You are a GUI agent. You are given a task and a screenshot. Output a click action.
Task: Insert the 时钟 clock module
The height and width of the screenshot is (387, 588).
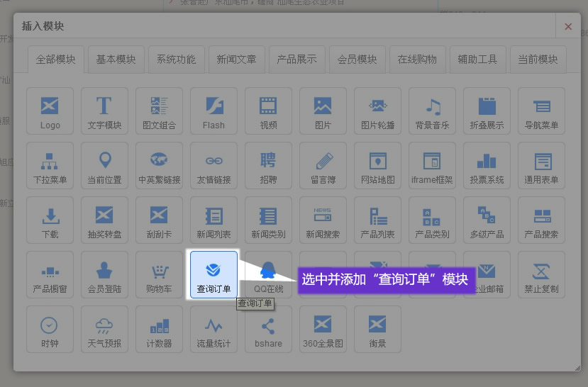pyautogui.click(x=50, y=329)
